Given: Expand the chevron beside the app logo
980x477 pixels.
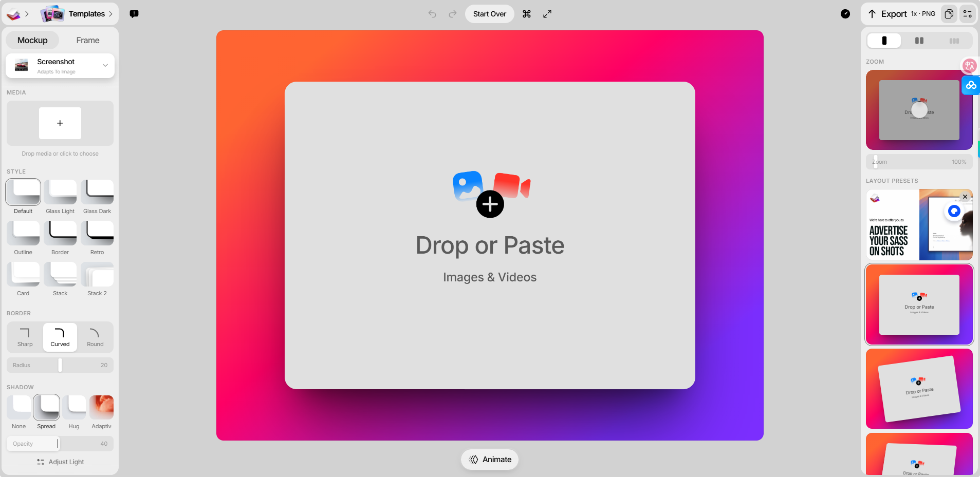Looking at the screenshot, I should point(27,14).
